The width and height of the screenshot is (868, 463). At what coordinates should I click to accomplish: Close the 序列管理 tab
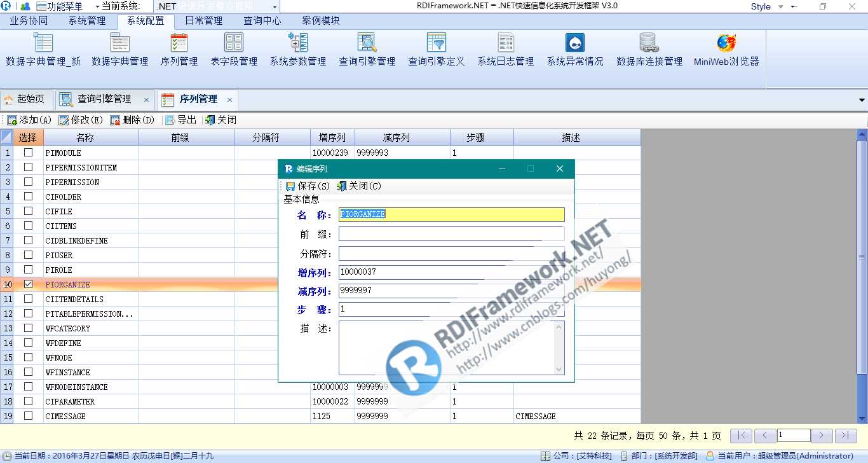click(229, 100)
